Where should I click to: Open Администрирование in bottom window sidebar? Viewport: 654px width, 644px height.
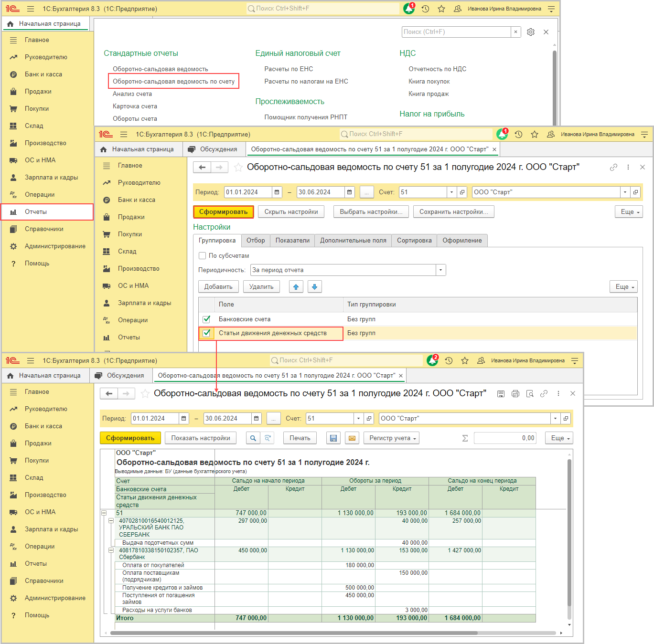[55, 598]
